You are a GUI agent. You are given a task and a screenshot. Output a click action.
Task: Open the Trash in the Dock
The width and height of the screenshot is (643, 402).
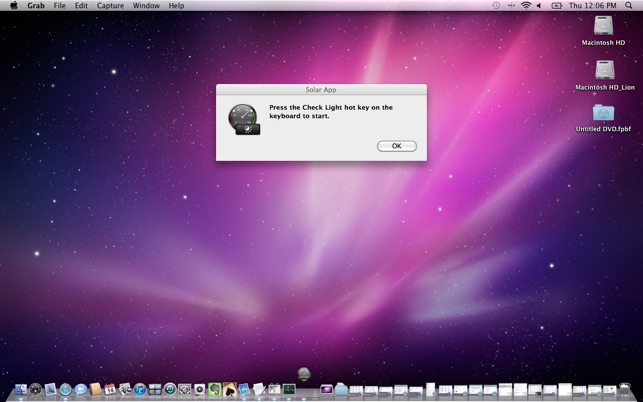625,390
